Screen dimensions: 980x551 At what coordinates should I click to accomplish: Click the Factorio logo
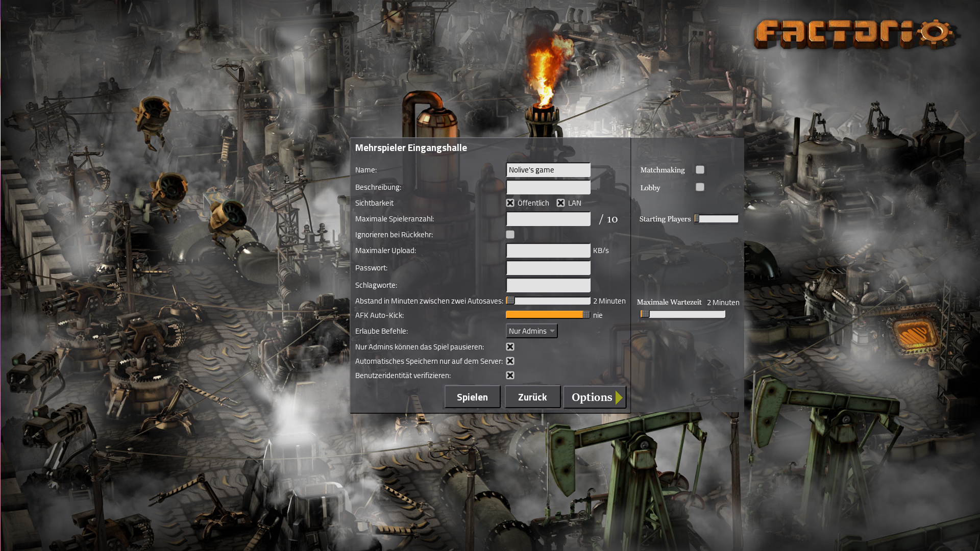[x=856, y=34]
